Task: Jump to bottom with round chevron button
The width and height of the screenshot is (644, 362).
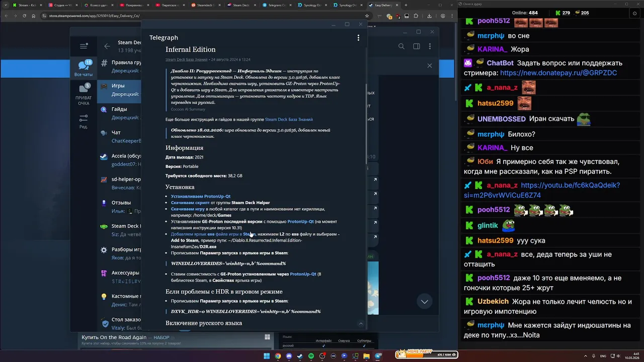Action: [425, 302]
